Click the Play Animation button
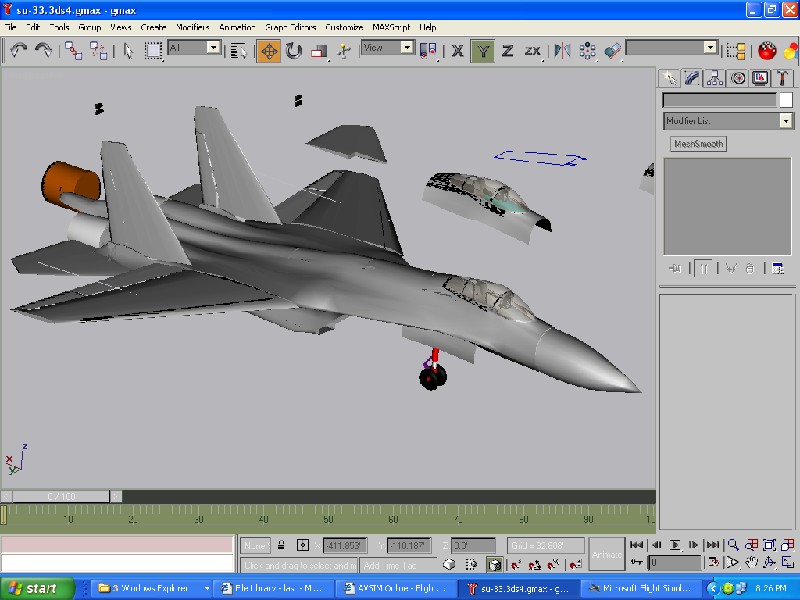Screen dimensions: 800x600 676,545
